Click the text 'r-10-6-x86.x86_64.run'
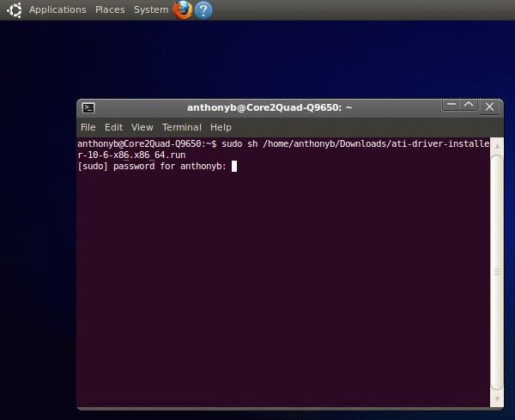The image size is (515, 420). pyautogui.click(x=131, y=155)
